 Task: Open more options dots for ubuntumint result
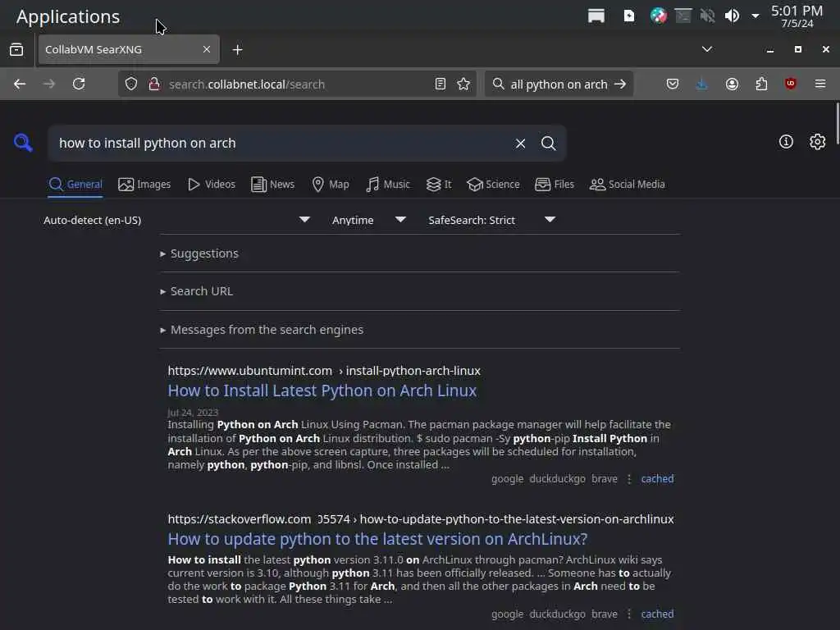(x=629, y=478)
